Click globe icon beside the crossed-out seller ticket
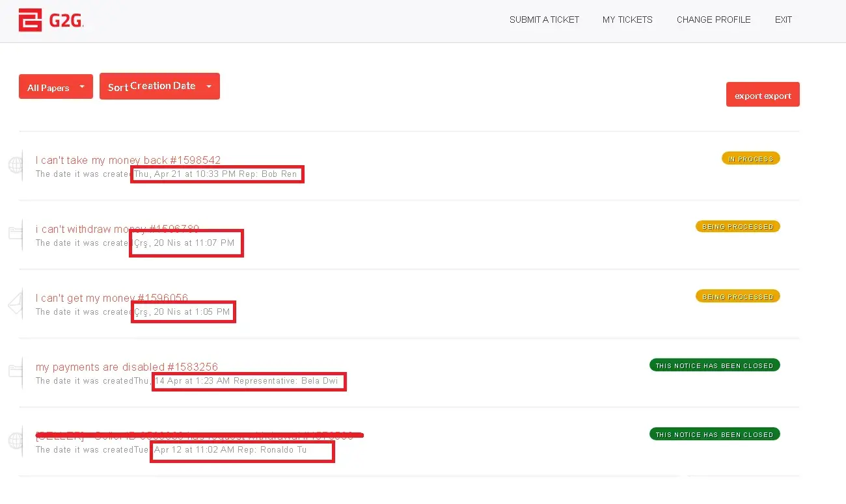This screenshot has height=504, width=846. [x=15, y=440]
